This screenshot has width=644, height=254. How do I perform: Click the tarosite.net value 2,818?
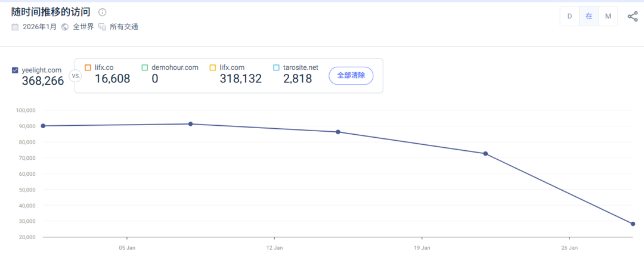[298, 79]
